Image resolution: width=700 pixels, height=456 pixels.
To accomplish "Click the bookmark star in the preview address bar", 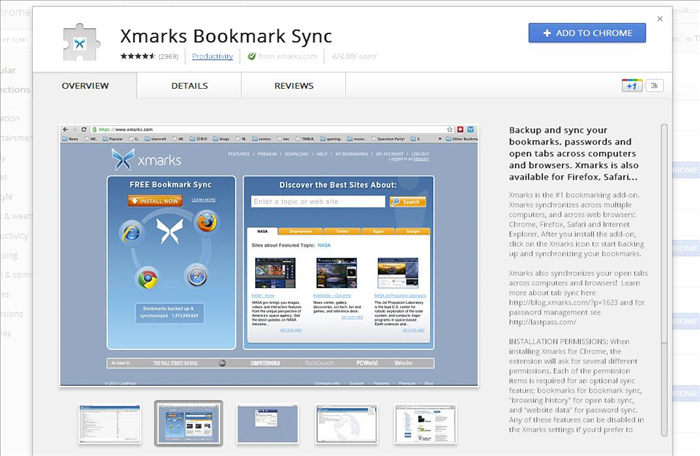I will click(450, 130).
